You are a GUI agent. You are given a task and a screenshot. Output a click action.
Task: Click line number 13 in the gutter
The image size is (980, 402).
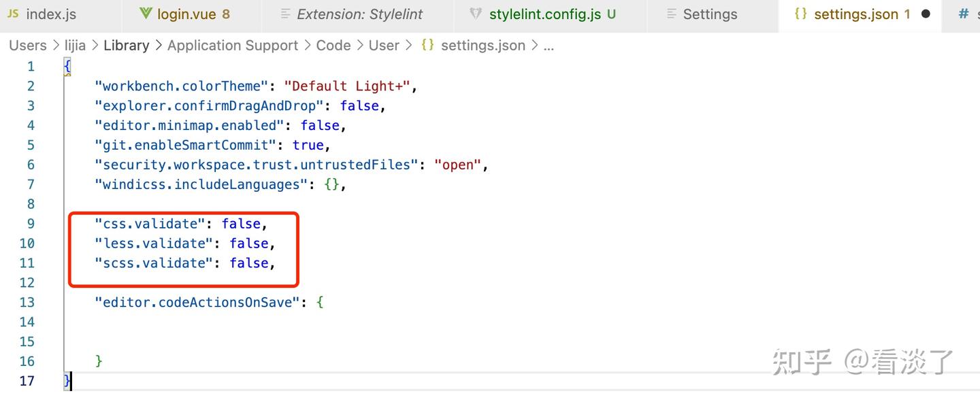pyautogui.click(x=27, y=302)
